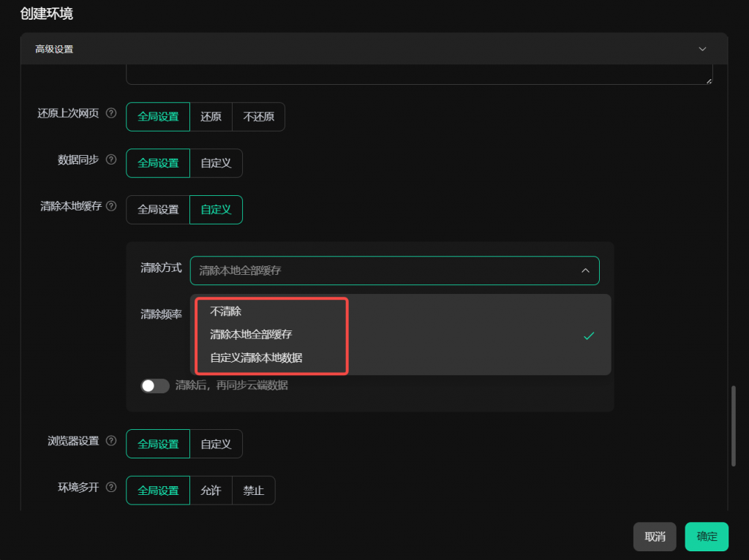
Task: Toggle 清除后，再同步云端数据 switch
Action: [x=155, y=385]
